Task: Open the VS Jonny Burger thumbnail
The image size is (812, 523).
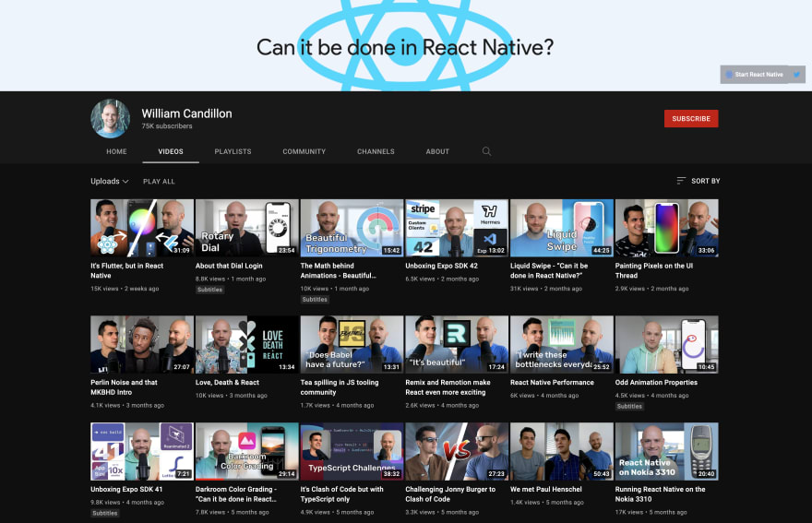Action: (457, 452)
